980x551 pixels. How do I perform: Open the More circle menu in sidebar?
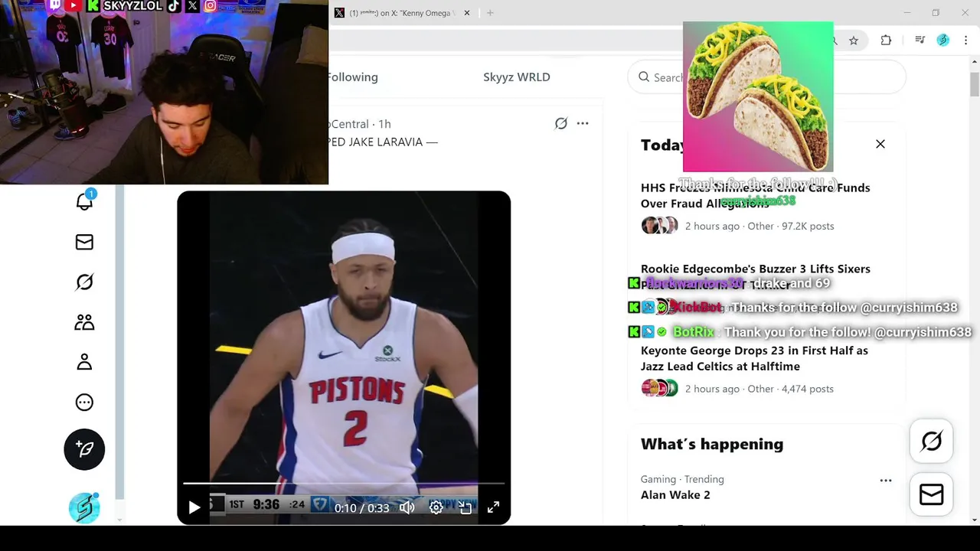(x=84, y=403)
